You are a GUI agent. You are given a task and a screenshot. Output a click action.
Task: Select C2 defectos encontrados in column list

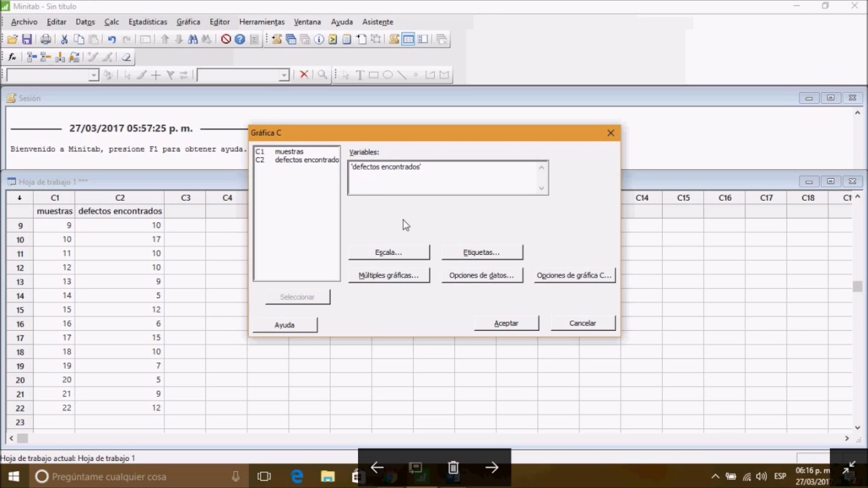click(297, 160)
